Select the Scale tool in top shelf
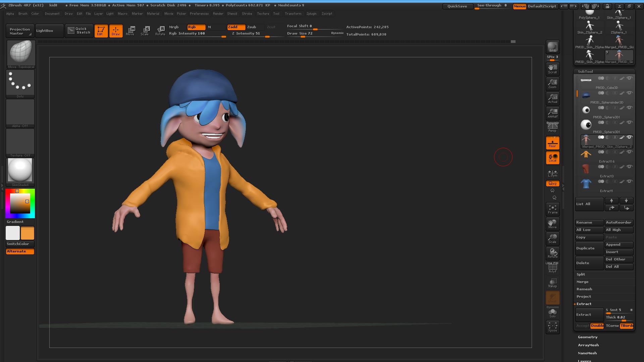The width and height of the screenshot is (644, 362). [145, 31]
